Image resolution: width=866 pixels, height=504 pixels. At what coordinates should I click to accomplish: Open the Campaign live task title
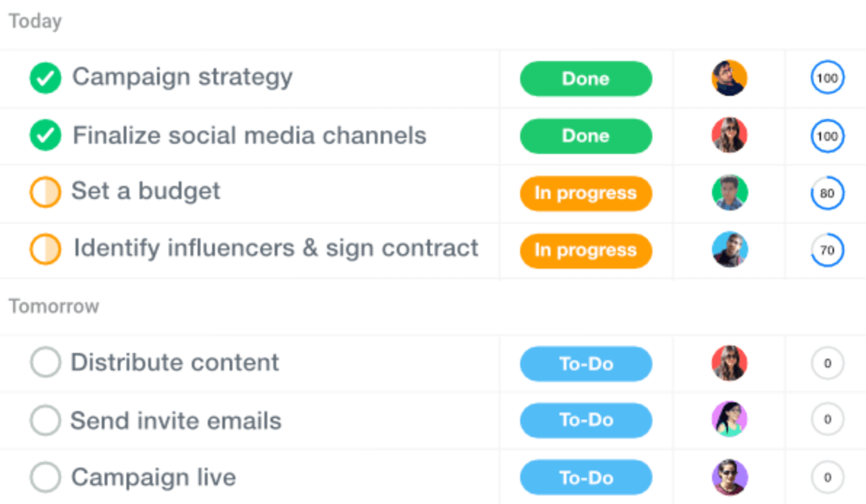[x=153, y=477]
